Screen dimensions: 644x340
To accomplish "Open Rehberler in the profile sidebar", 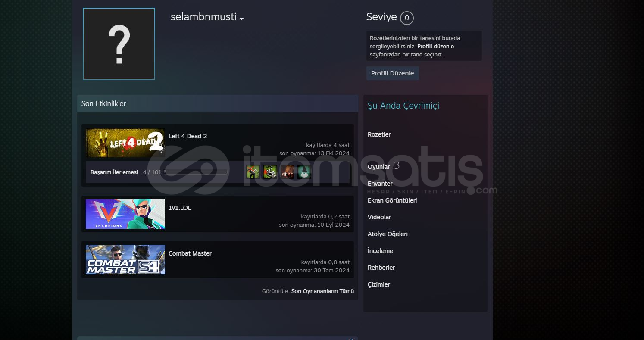I will tap(381, 268).
